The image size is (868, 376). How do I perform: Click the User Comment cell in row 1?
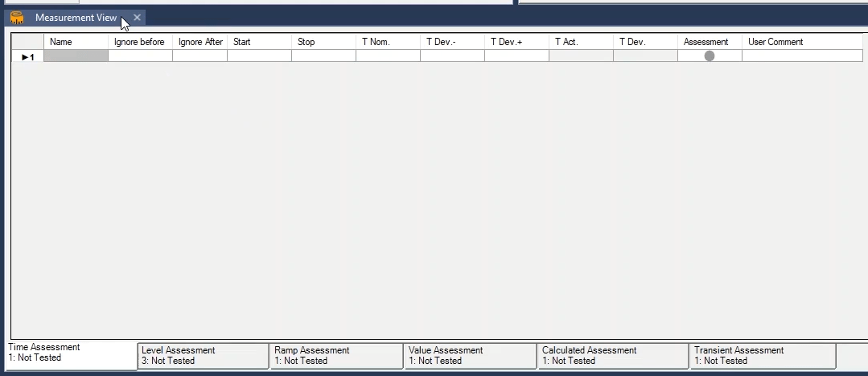point(801,56)
